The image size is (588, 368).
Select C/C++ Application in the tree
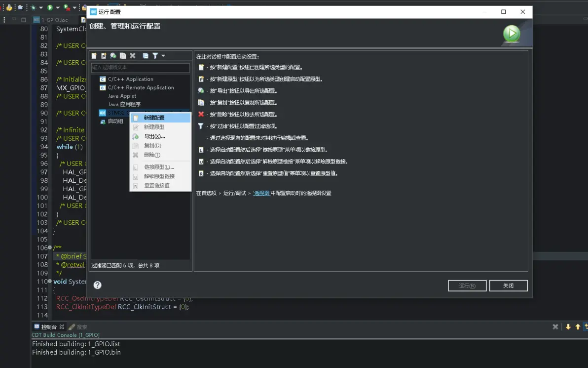[x=131, y=79]
